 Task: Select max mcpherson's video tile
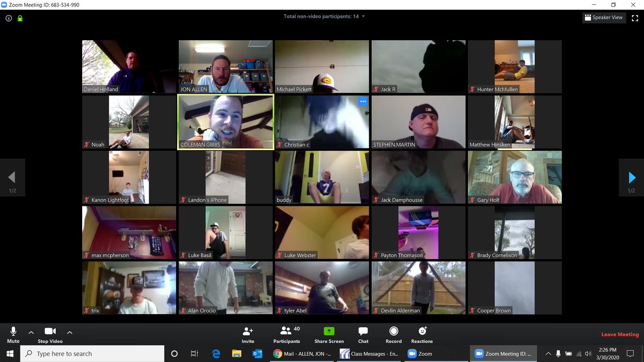129,232
